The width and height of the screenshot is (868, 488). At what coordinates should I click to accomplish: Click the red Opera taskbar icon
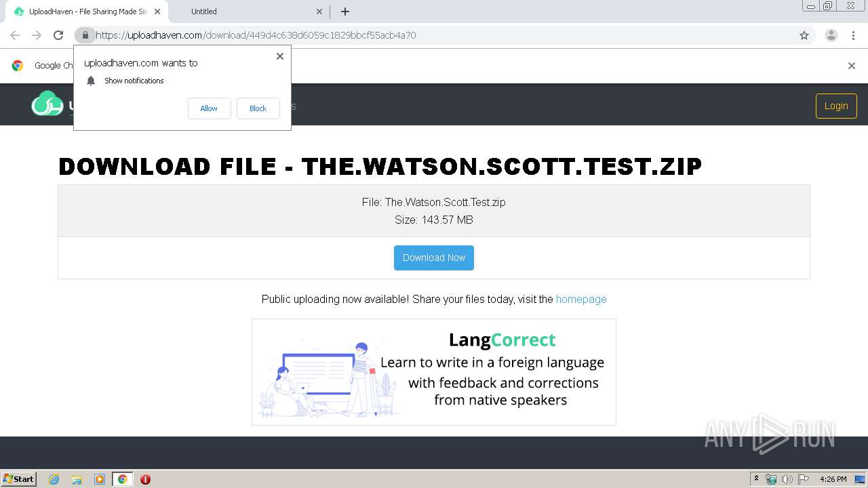pos(145,479)
